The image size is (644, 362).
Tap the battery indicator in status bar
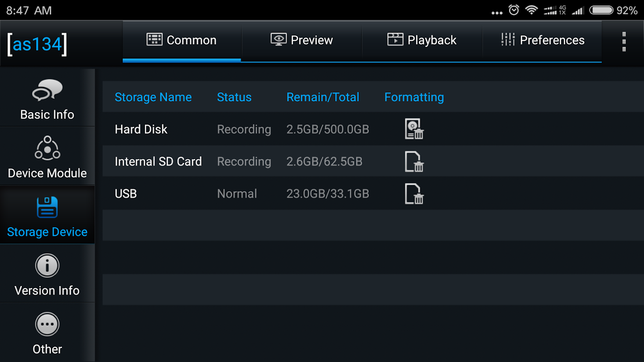point(601,10)
